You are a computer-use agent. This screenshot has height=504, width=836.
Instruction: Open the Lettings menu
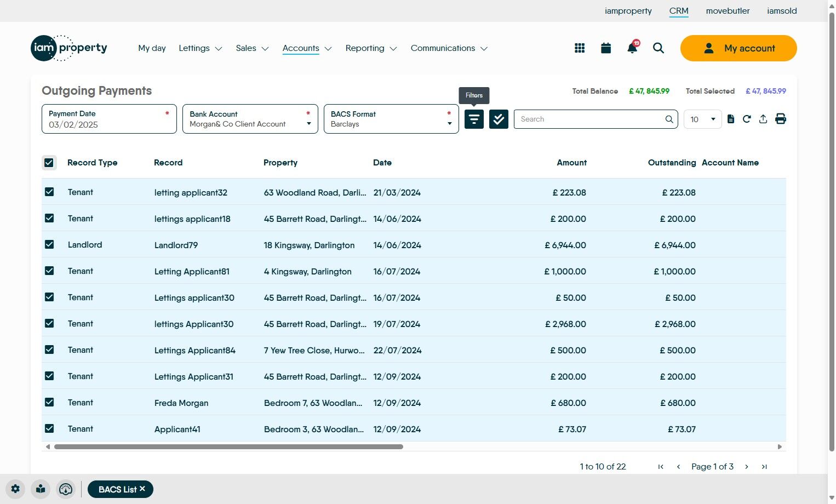coord(200,48)
